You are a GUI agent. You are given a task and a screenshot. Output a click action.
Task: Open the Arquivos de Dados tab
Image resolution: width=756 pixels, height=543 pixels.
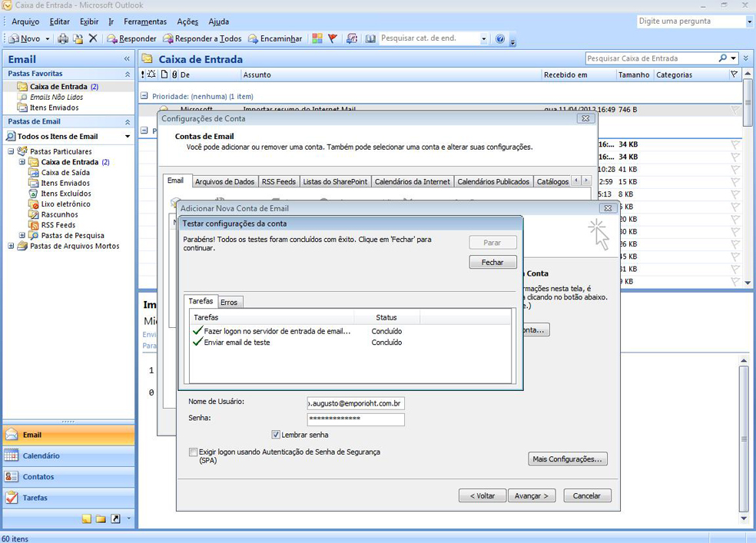point(224,182)
